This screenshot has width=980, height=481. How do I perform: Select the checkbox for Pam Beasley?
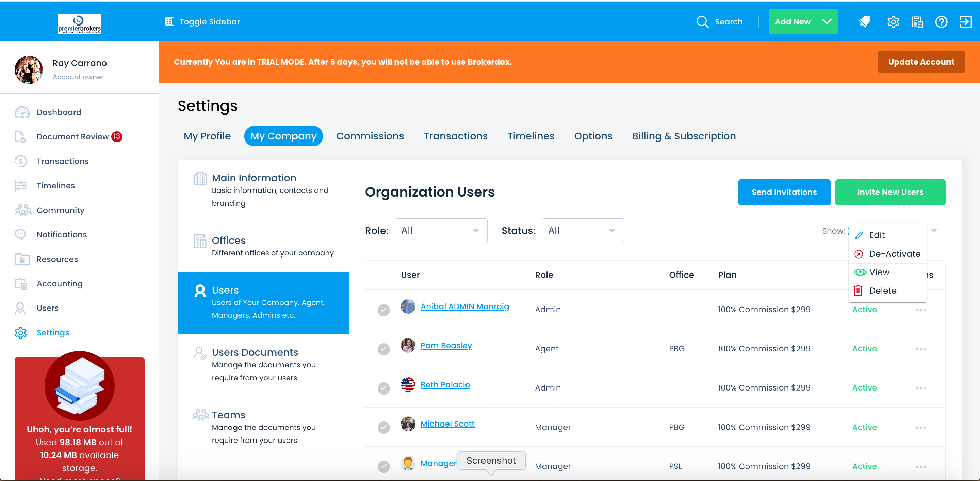[383, 349]
